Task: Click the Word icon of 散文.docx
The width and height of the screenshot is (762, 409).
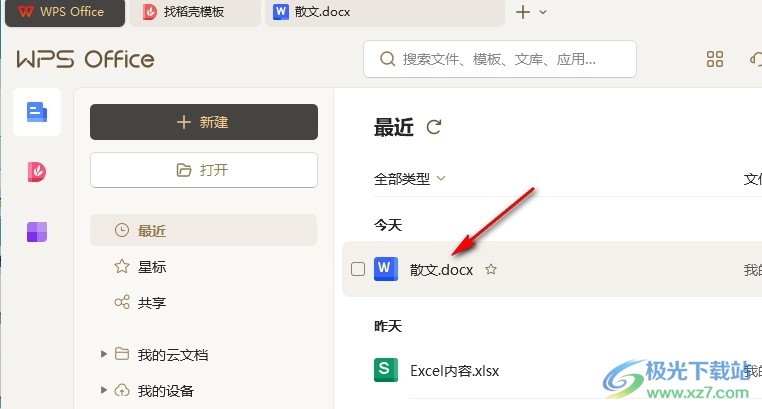Action: point(385,269)
